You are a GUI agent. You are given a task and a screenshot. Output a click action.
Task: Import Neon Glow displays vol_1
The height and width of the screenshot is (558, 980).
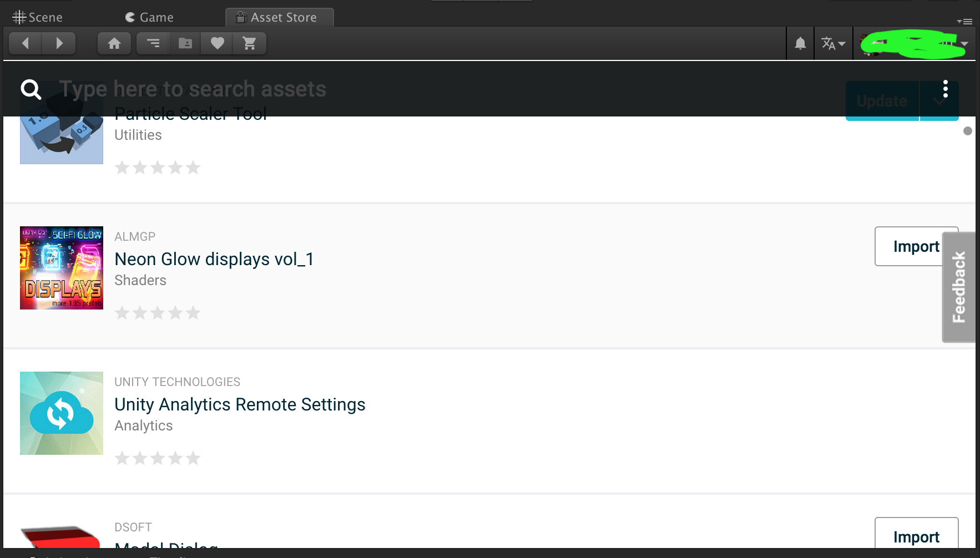(x=916, y=246)
